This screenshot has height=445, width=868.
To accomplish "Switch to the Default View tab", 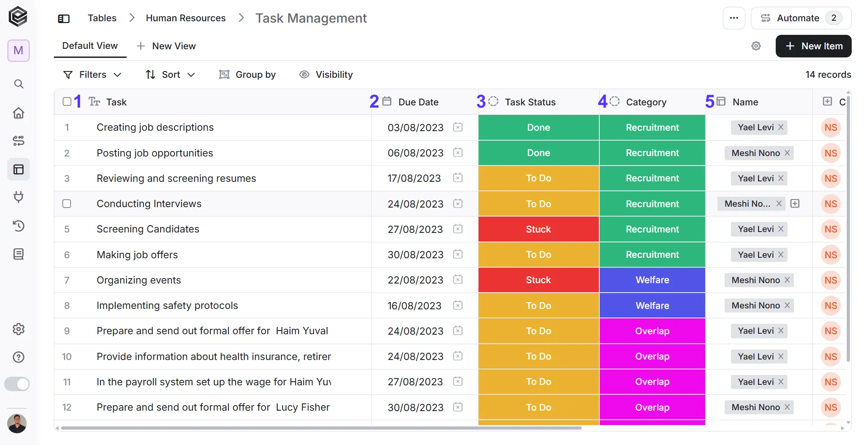I will pyautogui.click(x=90, y=46).
